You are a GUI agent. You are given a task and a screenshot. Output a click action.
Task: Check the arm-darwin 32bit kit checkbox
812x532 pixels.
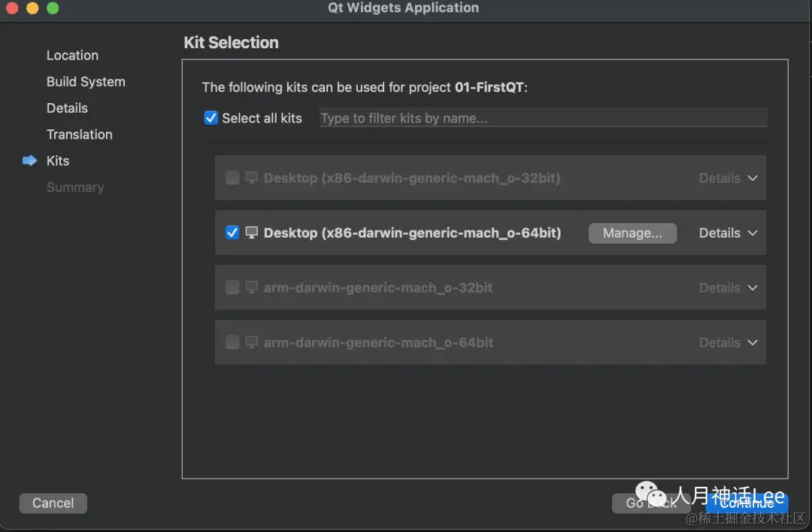(232, 287)
